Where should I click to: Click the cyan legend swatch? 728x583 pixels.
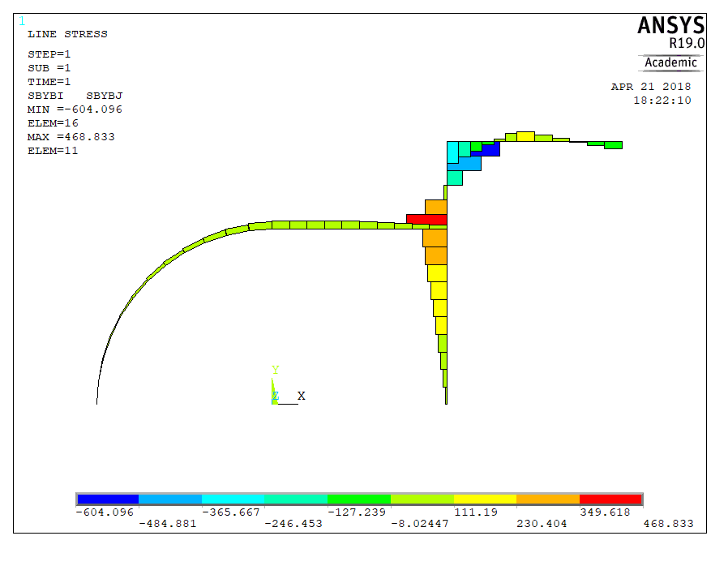(x=233, y=499)
